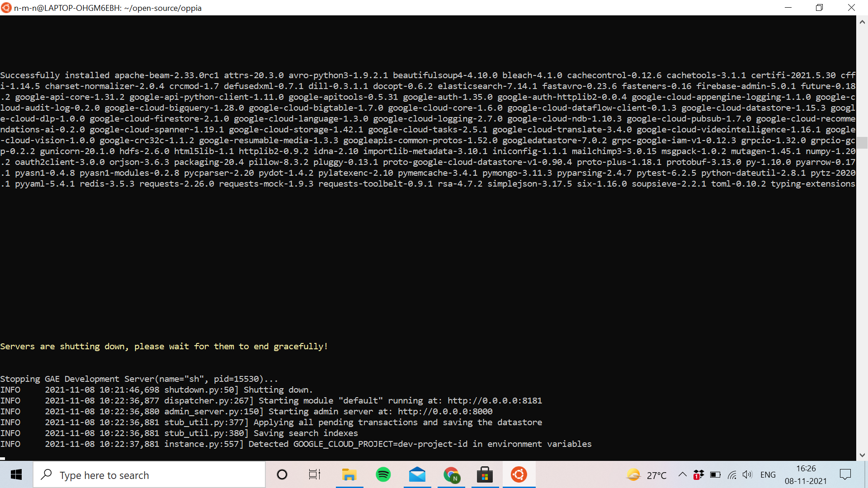The image size is (868, 488).
Task: Click the Ubuntu terminal icon in taskbar
Action: [x=519, y=474]
